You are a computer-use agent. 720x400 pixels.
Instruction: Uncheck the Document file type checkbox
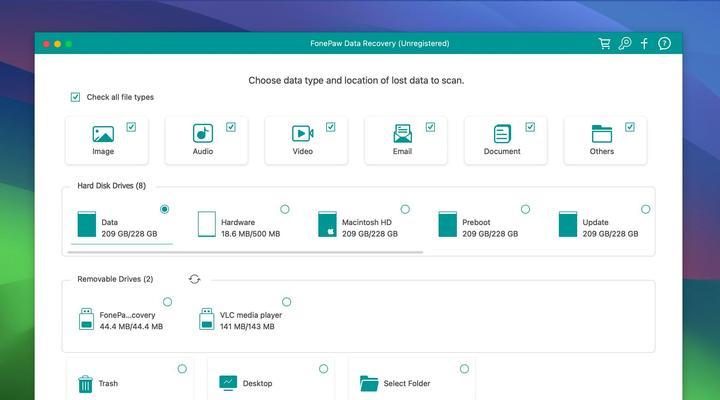pyautogui.click(x=530, y=127)
